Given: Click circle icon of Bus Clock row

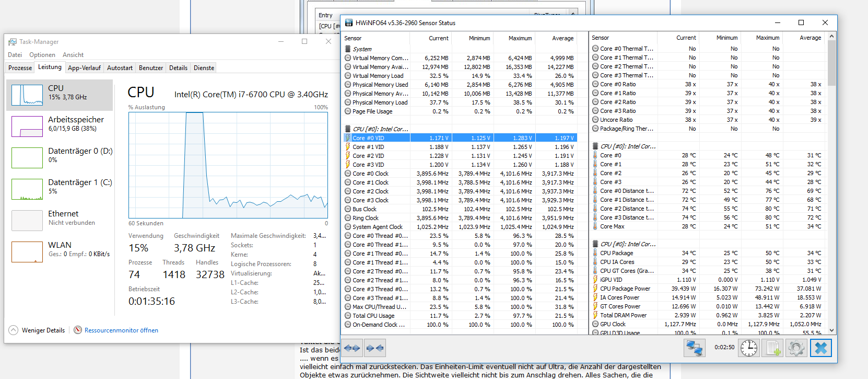Looking at the screenshot, I should (348, 209).
